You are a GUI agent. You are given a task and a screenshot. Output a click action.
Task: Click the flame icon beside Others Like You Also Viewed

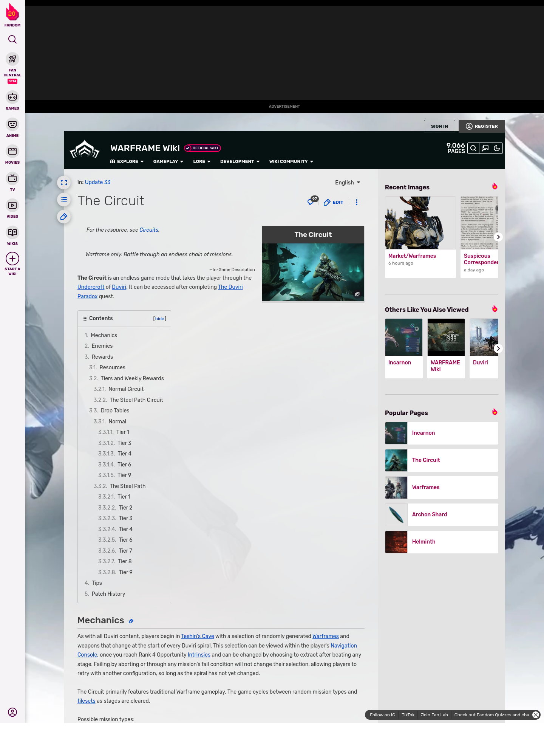click(495, 309)
